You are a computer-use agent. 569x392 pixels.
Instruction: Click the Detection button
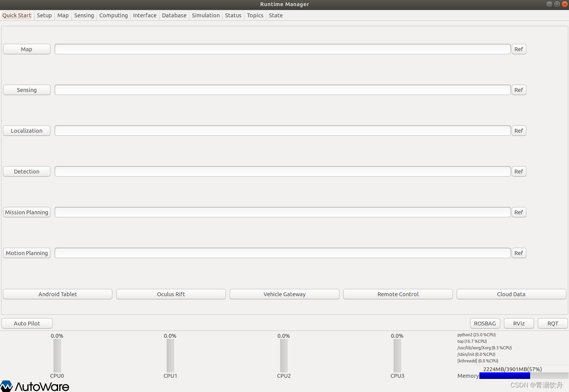pos(27,172)
